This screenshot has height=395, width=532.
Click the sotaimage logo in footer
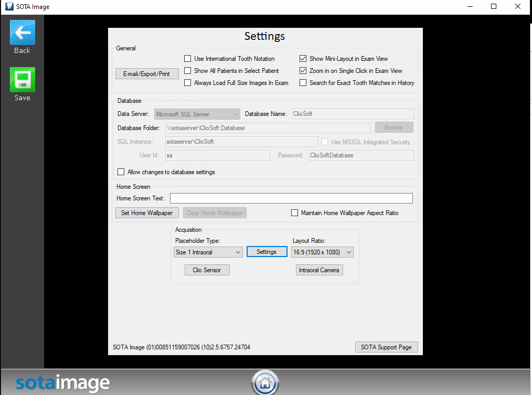click(x=63, y=383)
